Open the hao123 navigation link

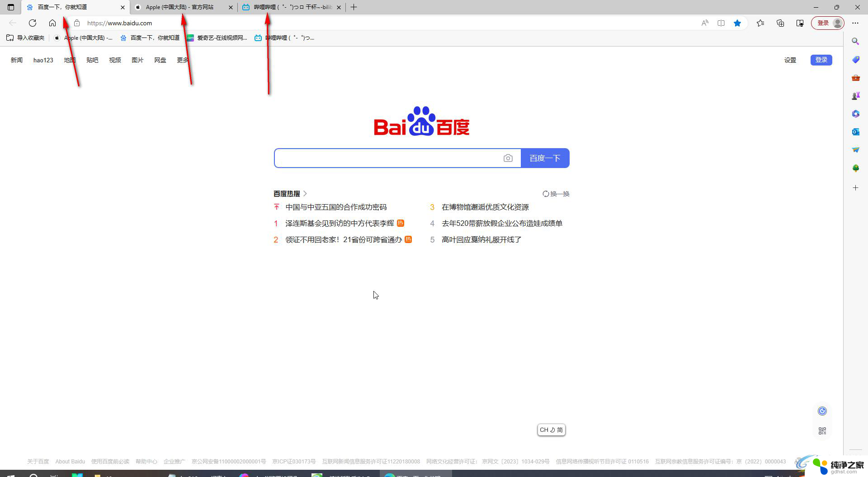tap(43, 60)
